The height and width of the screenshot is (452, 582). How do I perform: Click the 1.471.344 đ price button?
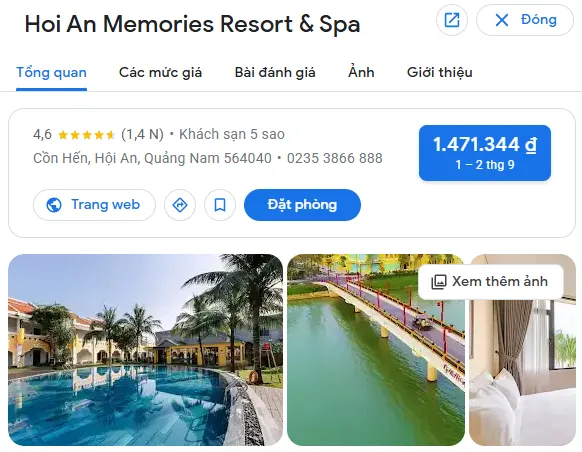pos(485,153)
